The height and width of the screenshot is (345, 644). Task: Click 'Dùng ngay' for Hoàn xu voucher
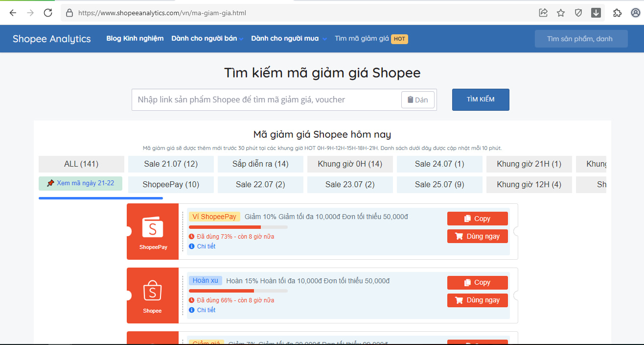(x=477, y=300)
